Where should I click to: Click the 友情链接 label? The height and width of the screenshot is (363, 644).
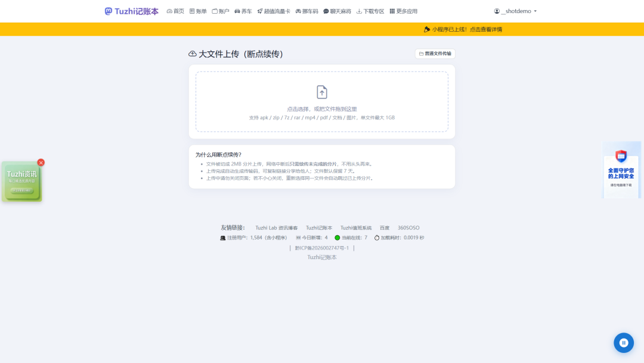coord(233,227)
